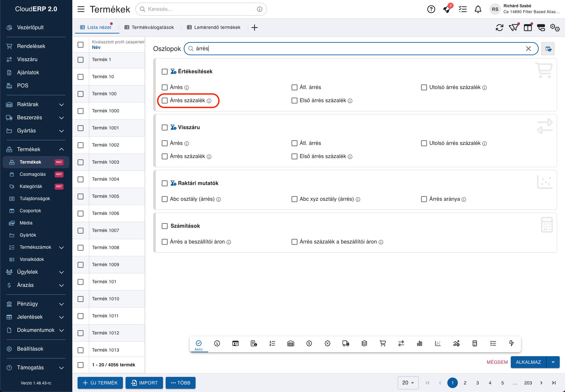Screen dimensions: 565x392
Task: Open the notifications bell icon
Action: click(478, 9)
